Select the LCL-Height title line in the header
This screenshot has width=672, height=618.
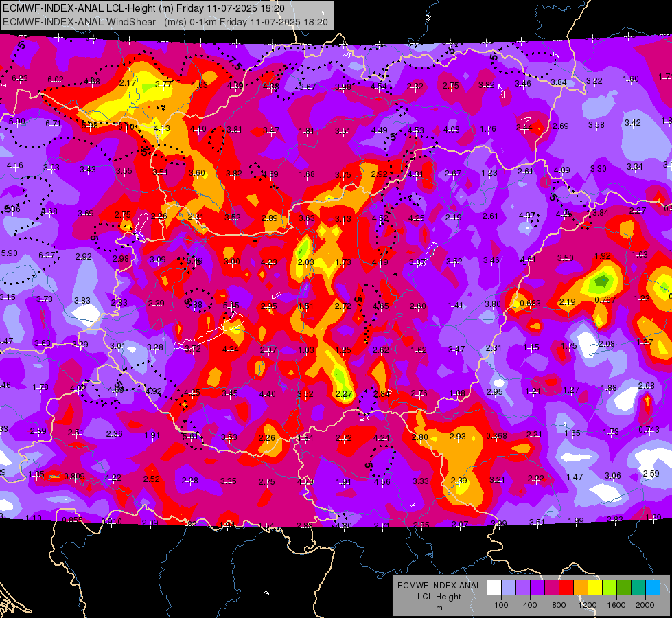point(143,8)
